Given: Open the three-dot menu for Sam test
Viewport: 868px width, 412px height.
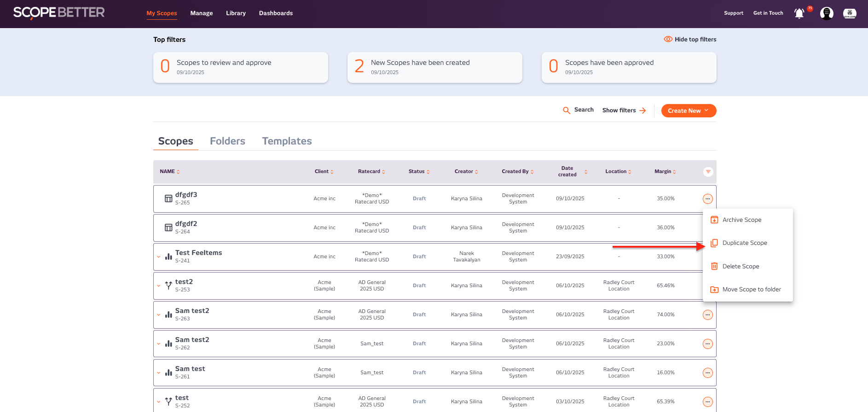Looking at the screenshot, I should pos(707,373).
